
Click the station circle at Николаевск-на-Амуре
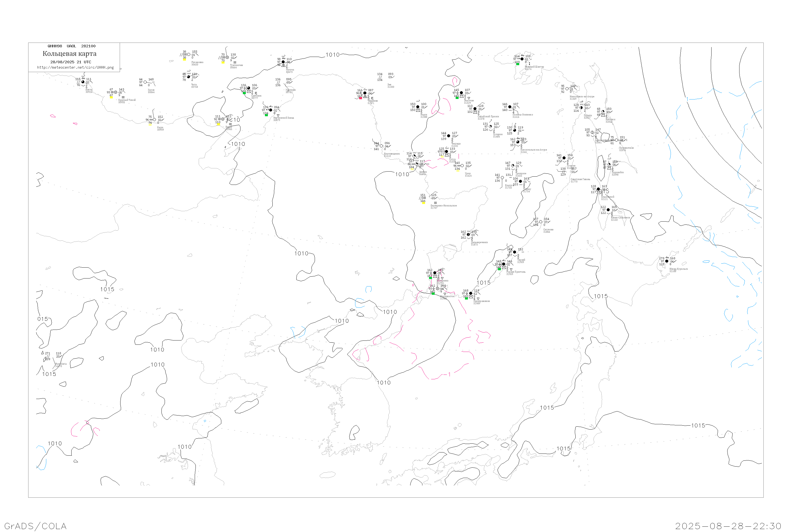tap(567, 89)
